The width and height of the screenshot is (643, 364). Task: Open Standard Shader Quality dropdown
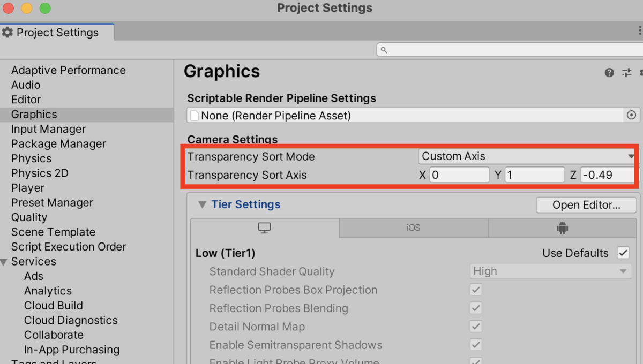[x=550, y=271]
